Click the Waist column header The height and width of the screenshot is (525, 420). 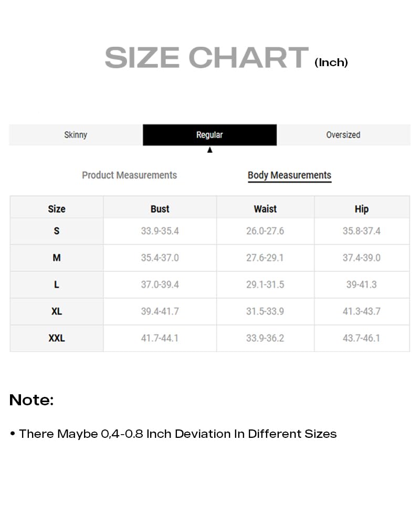[x=265, y=209]
